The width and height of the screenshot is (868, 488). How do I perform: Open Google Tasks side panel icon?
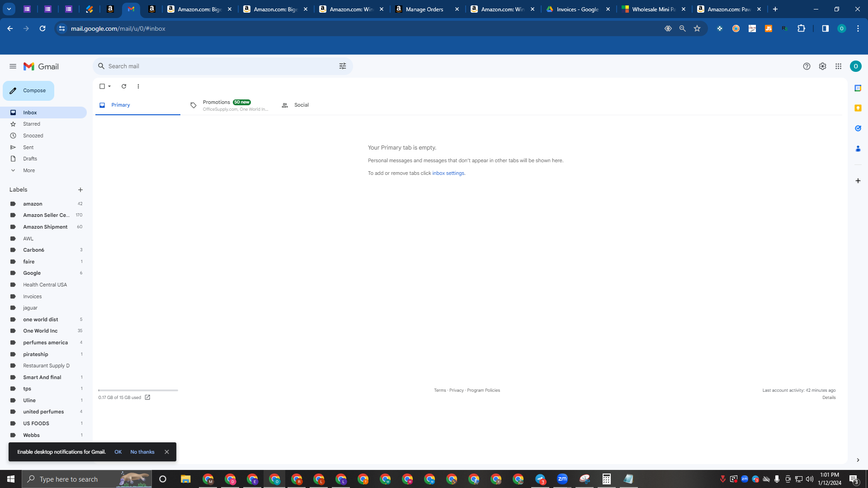(858, 128)
